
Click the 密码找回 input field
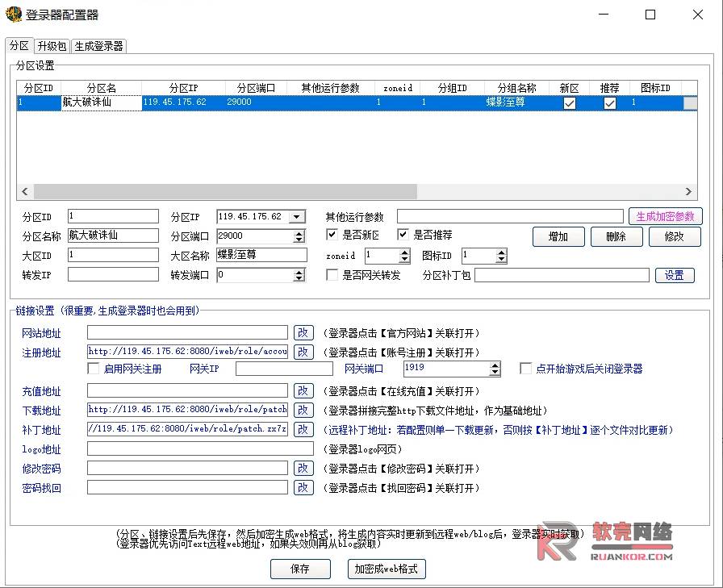pyautogui.click(x=187, y=487)
